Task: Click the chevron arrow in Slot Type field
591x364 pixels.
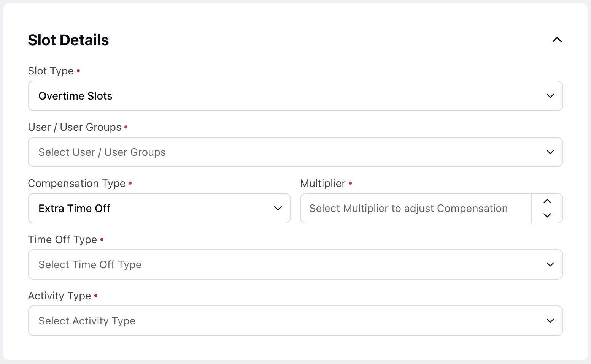Action: 550,96
